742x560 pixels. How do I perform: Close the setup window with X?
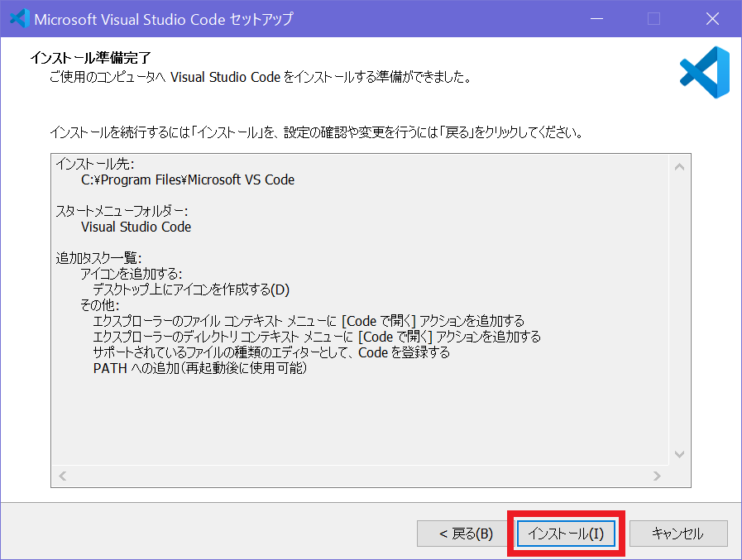pyautogui.click(x=711, y=18)
